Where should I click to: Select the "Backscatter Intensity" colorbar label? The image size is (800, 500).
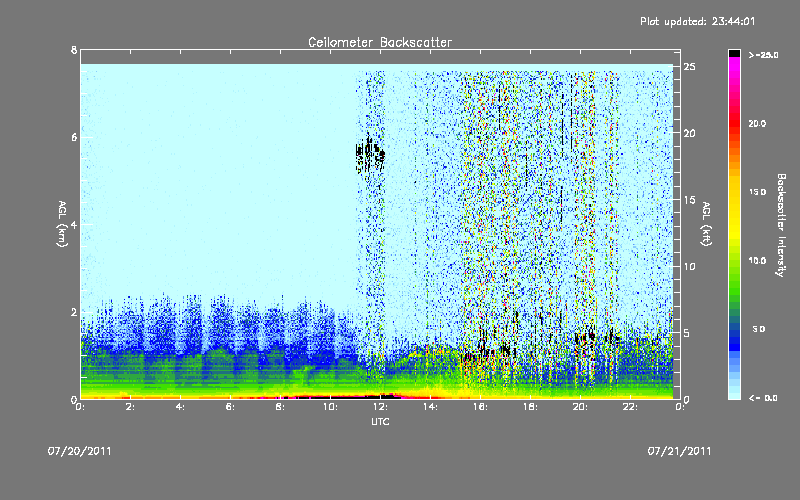(x=781, y=225)
